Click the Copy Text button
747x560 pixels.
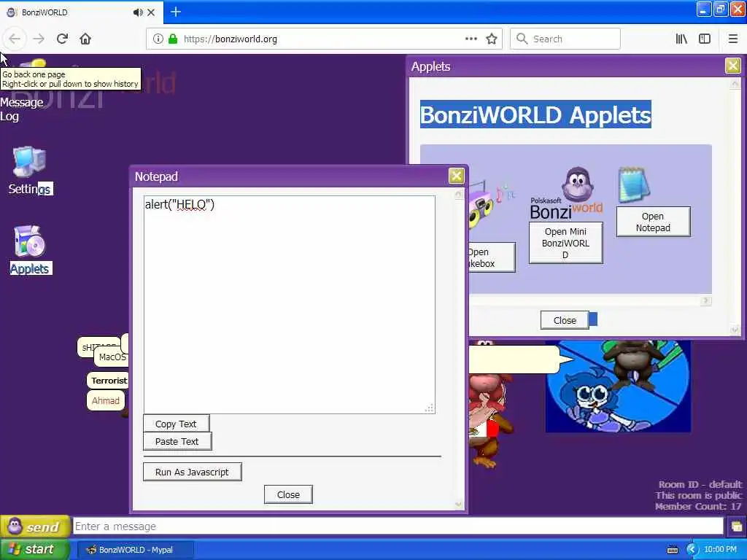[176, 424]
